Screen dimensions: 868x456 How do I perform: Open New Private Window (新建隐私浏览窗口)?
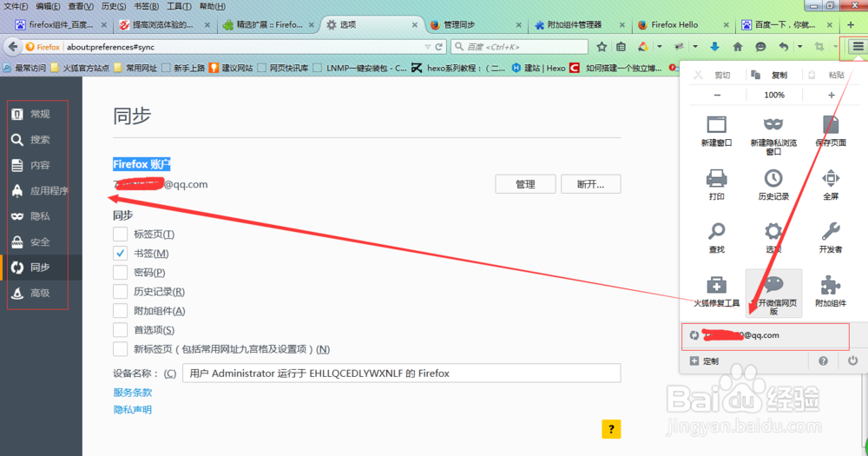click(x=773, y=135)
